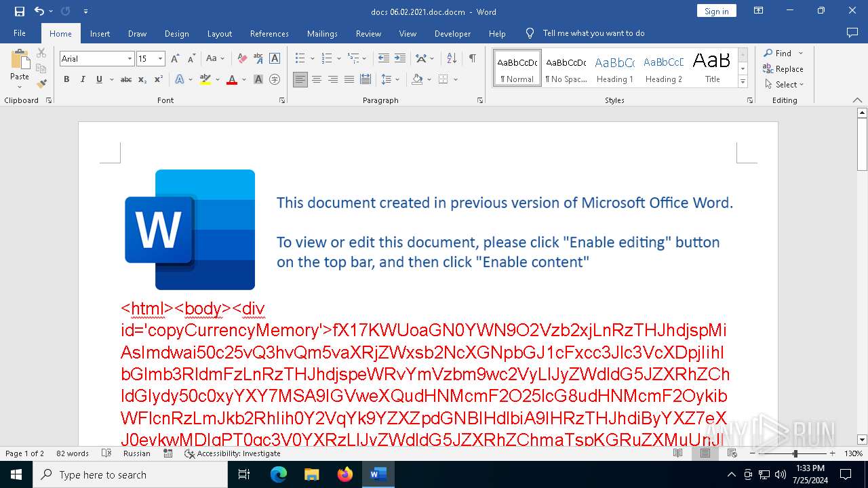The height and width of the screenshot is (488, 868).
Task: Apply strikethrough formatting
Action: [126, 79]
